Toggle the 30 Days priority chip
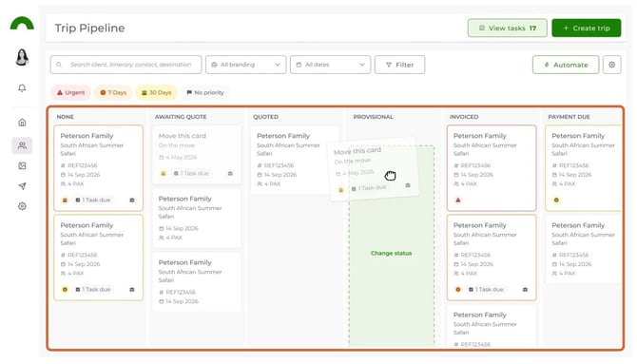 pos(157,92)
